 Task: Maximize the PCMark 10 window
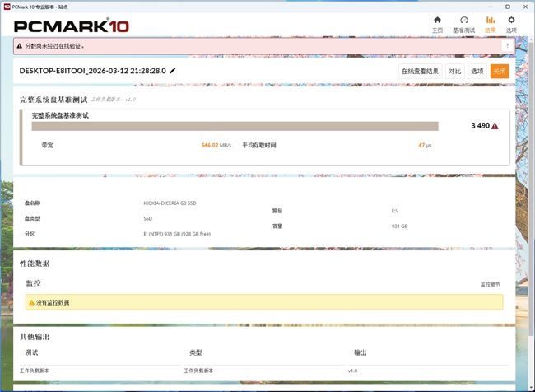pos(508,7)
